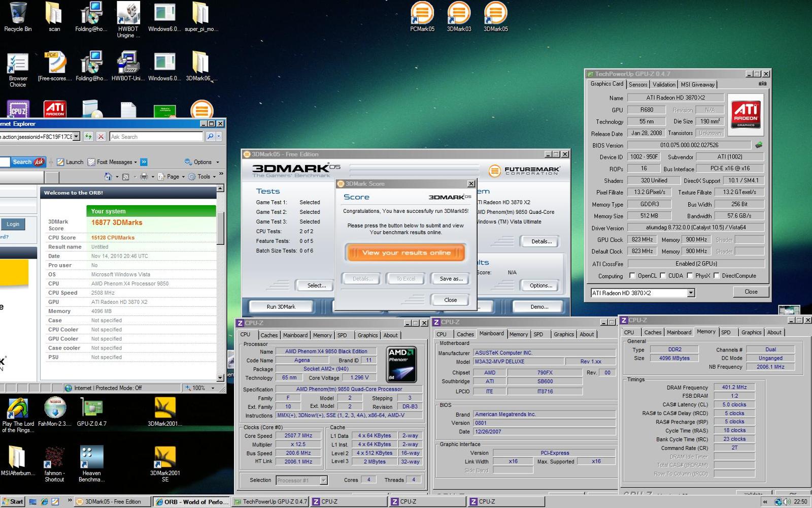This screenshot has width=812, height=508.
Task: Open the HWBOT Unigine desktop icon
Action: (x=128, y=20)
